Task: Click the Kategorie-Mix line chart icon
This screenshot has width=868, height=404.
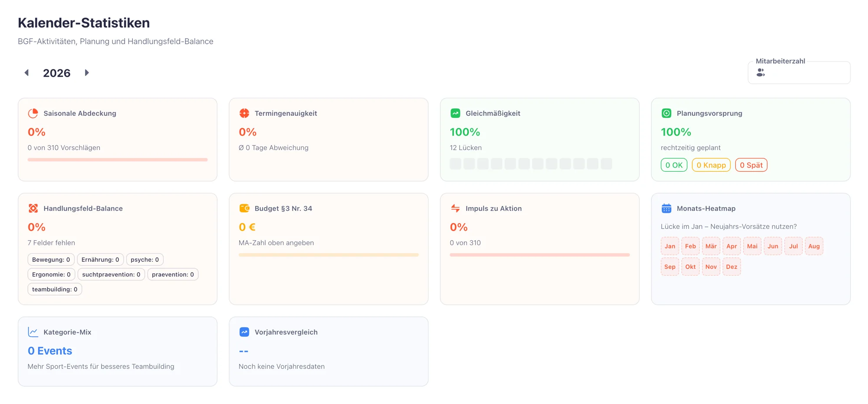Action: [33, 332]
